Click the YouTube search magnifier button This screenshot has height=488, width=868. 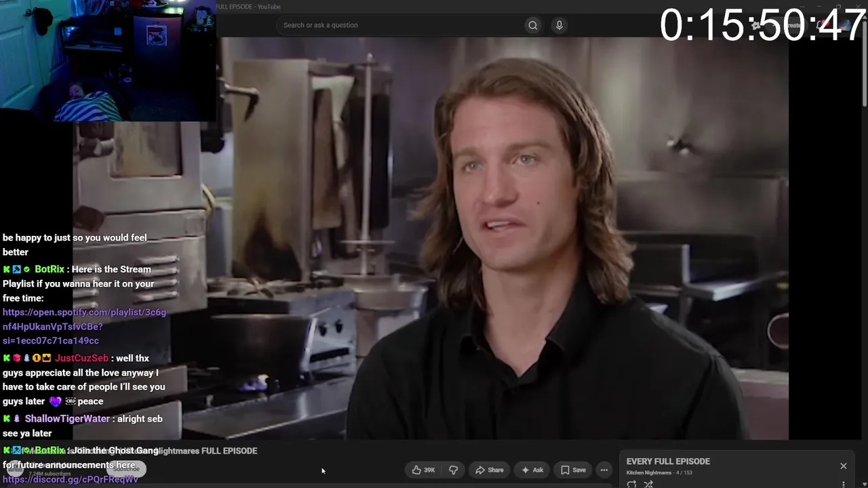pyautogui.click(x=533, y=25)
